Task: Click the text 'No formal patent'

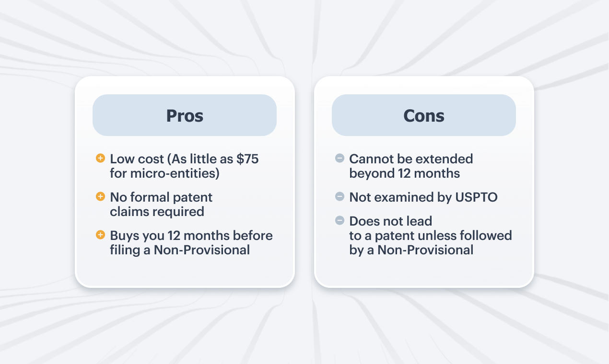Action: 161,197
